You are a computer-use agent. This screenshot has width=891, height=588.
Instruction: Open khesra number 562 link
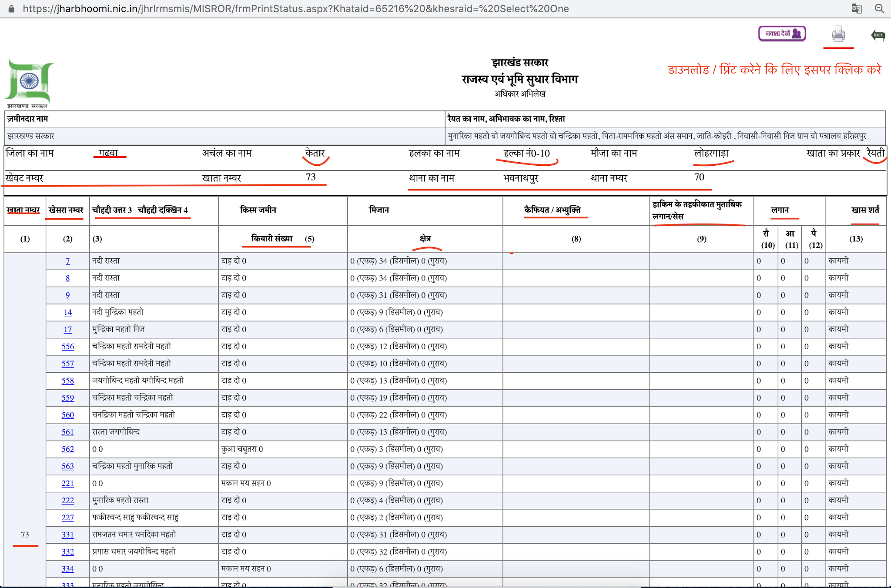67,449
